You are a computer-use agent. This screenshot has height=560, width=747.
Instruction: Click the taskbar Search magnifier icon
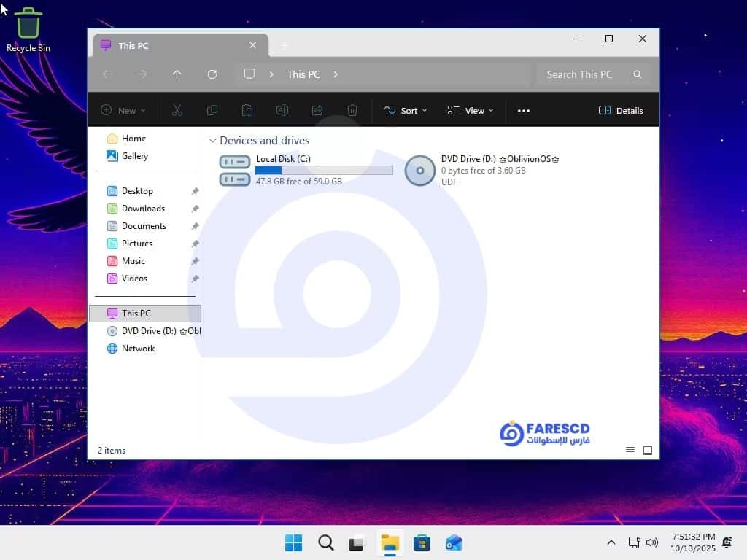pyautogui.click(x=326, y=543)
